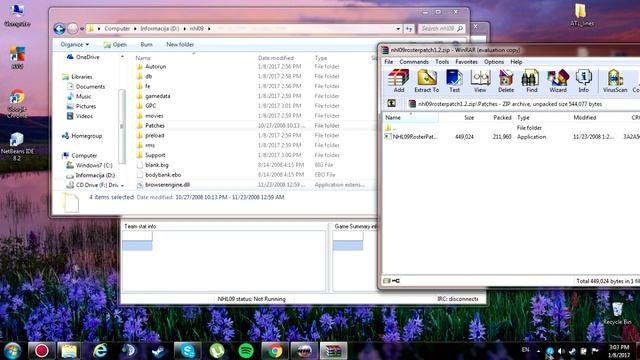
Task: Open the Windows Start menu
Action: click(12, 351)
